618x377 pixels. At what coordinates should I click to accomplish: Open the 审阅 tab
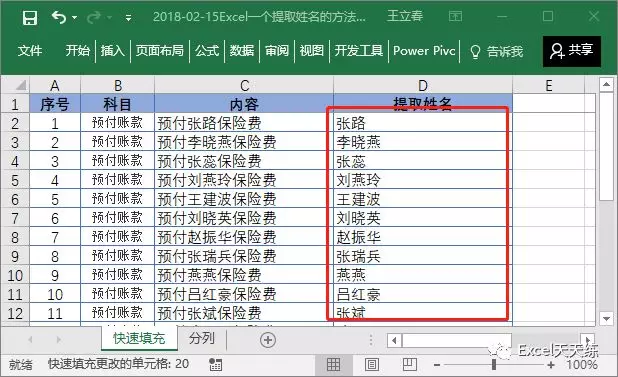point(277,51)
